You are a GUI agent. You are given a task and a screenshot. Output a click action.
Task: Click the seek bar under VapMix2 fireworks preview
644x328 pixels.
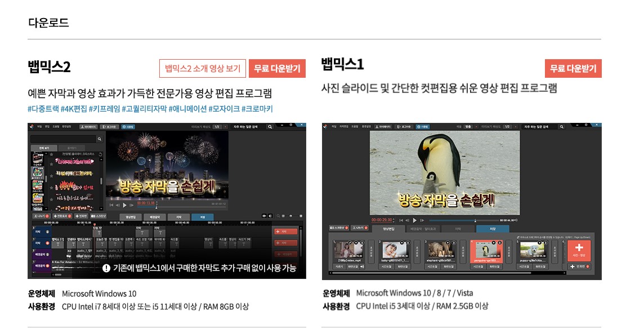[181, 207]
